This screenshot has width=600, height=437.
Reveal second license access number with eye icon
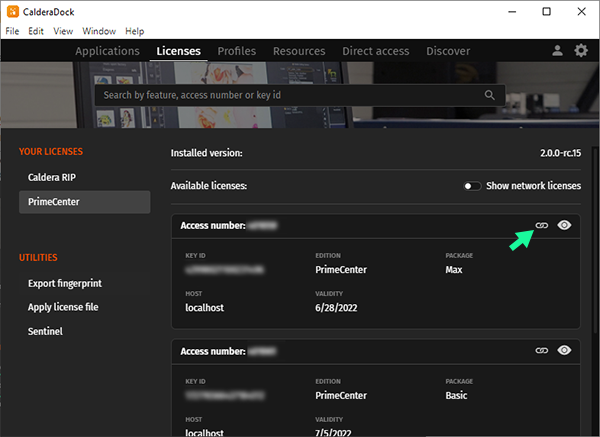tap(565, 351)
